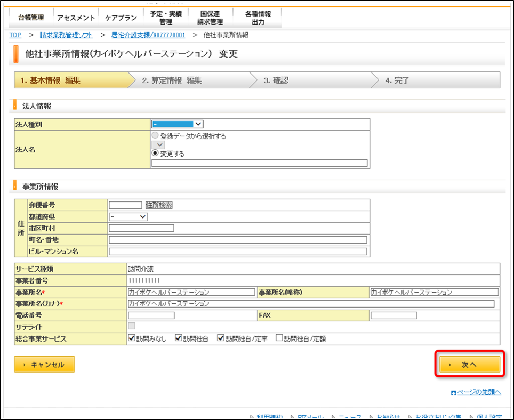This screenshot has width=514, height=420.
Task: Jump to top via ページの先頭へ
Action: [x=479, y=392]
